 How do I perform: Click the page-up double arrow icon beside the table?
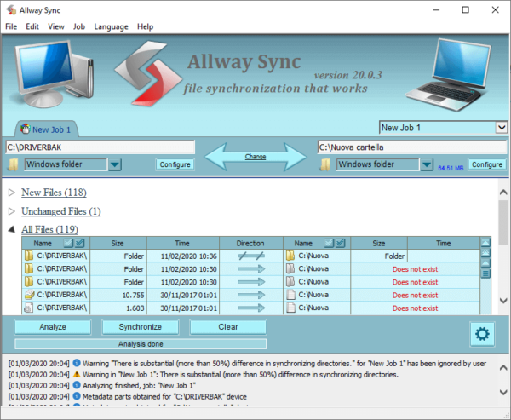[485, 253]
